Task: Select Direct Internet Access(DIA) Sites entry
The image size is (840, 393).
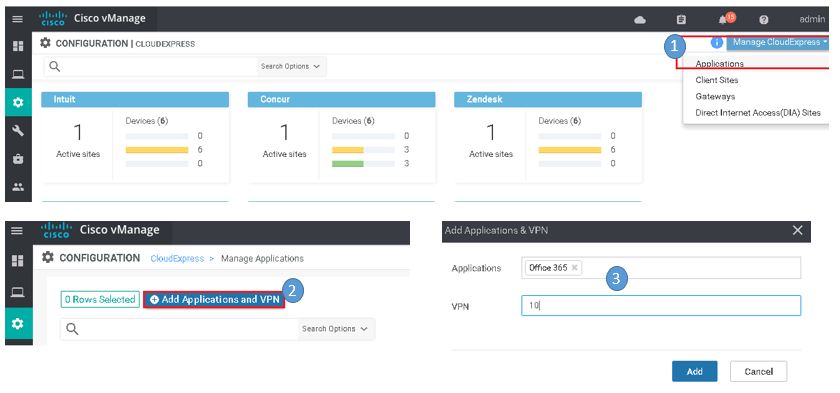Action: (758, 113)
